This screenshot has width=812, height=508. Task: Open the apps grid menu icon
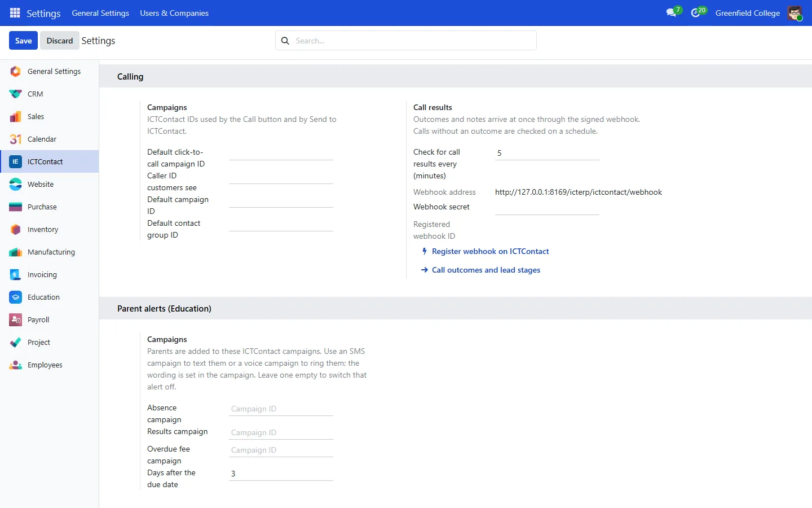[x=15, y=13]
